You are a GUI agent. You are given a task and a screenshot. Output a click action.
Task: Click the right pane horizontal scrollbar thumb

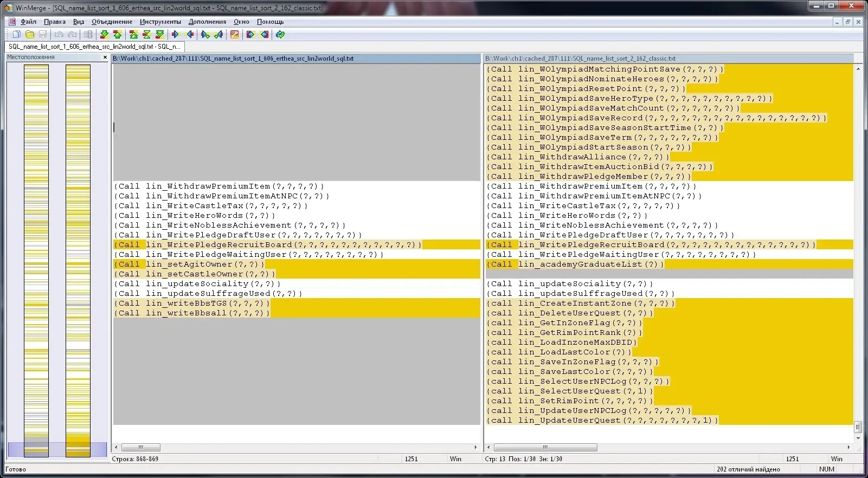[x=545, y=448]
